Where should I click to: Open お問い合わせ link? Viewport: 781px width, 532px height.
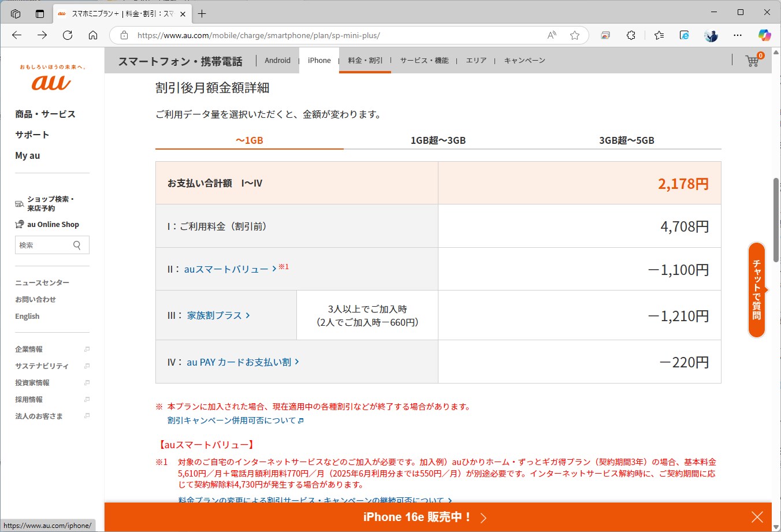(x=35, y=299)
